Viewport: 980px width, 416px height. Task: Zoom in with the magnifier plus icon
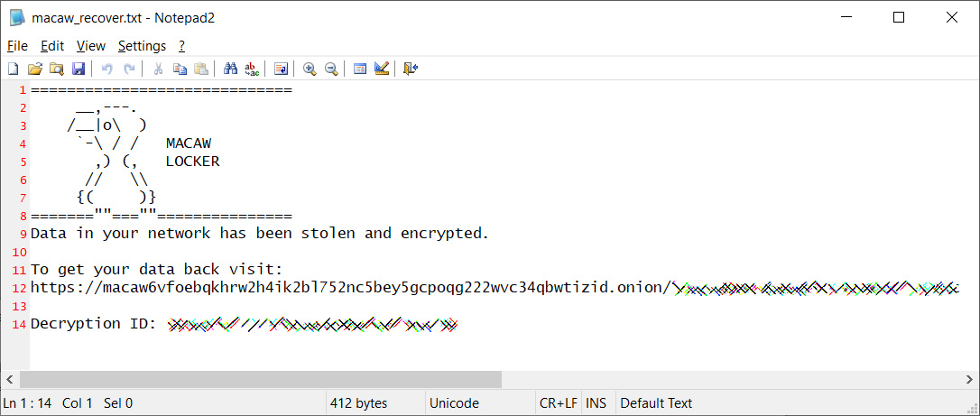[x=310, y=69]
